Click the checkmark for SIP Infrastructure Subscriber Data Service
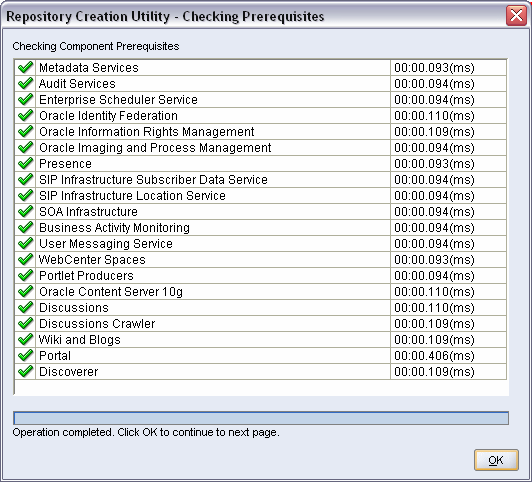The height and width of the screenshot is (482, 532). [x=25, y=179]
